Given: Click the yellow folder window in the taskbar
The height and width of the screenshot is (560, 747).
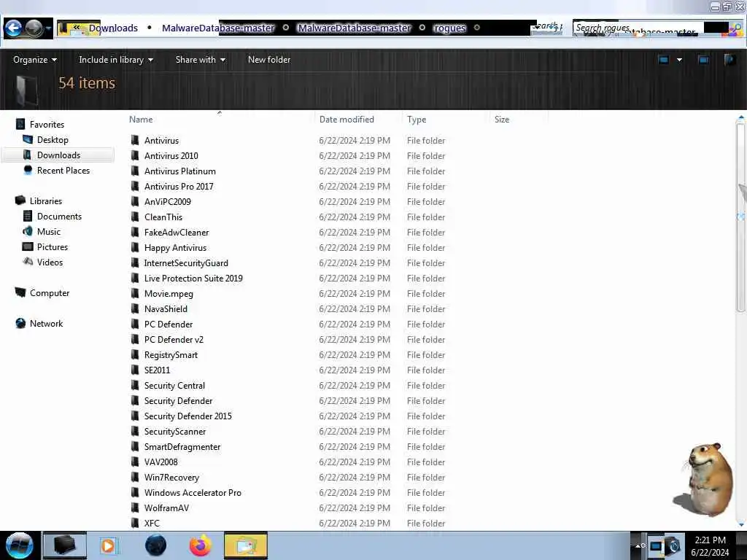Looking at the screenshot, I should click(245, 545).
